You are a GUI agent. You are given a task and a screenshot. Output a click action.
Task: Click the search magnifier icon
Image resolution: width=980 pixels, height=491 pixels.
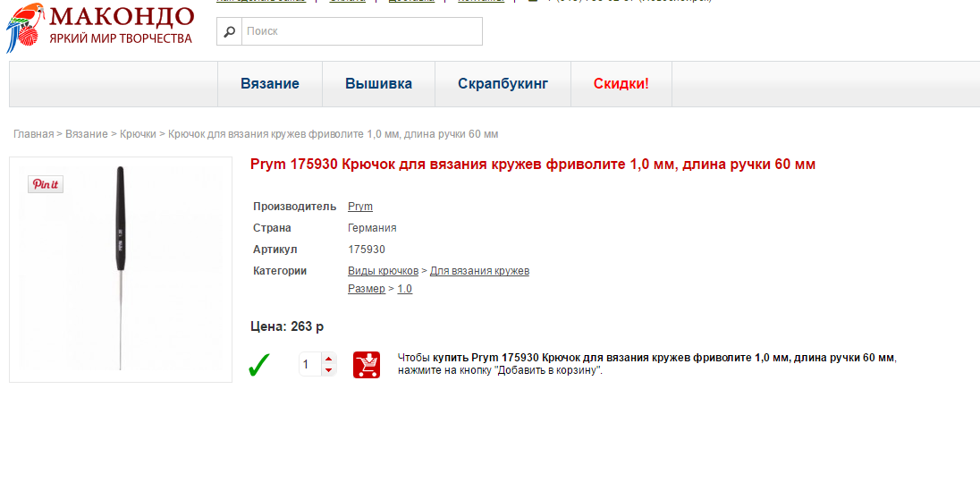[230, 31]
